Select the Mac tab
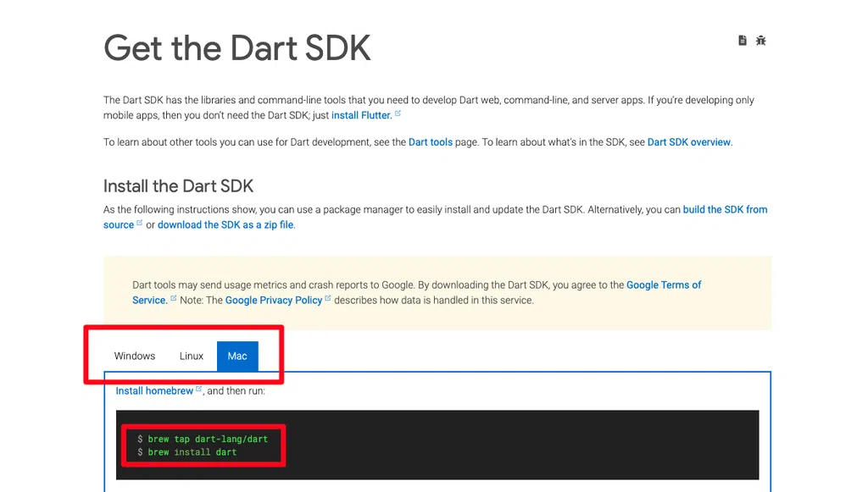 coord(237,356)
